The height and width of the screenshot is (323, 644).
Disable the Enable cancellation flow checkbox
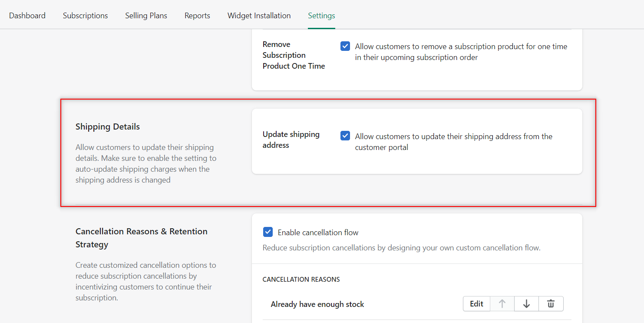[x=268, y=232]
